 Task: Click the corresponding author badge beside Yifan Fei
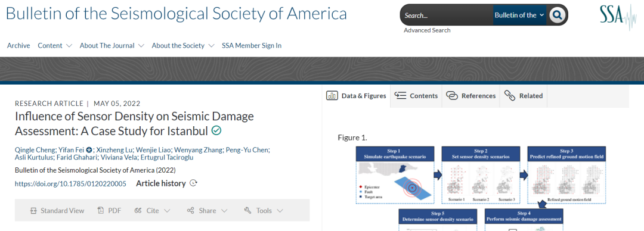coord(89,150)
